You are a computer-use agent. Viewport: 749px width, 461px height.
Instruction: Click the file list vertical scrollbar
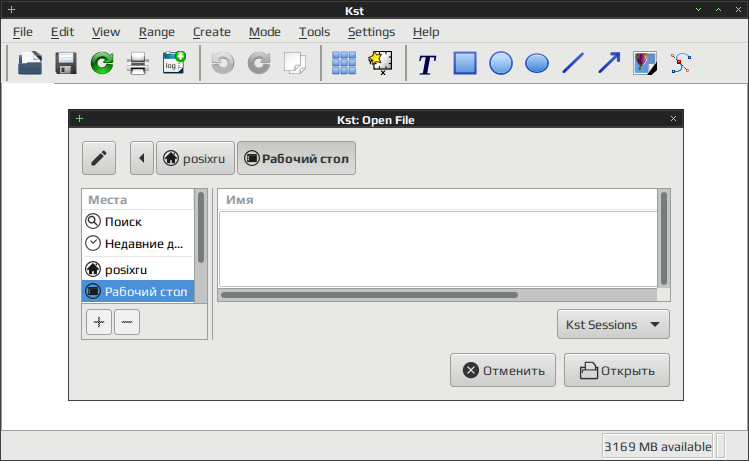pyautogui.click(x=663, y=238)
